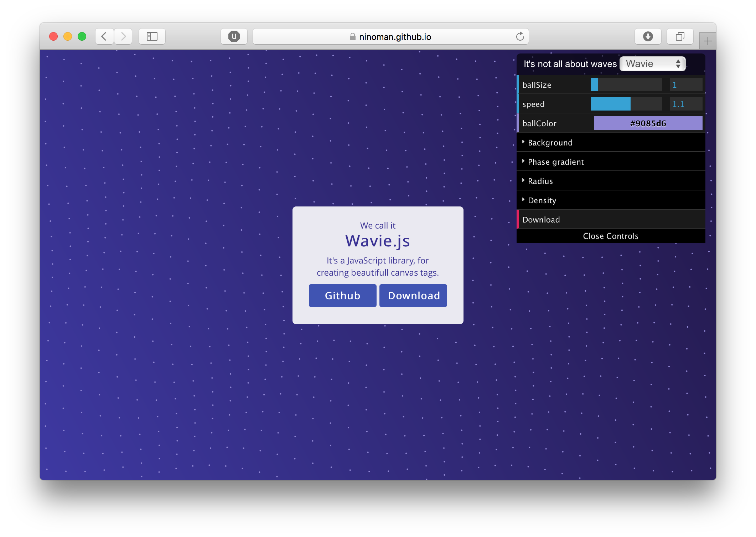Image resolution: width=756 pixels, height=537 pixels.
Task: Click the site favicon in the tab bar
Action: [234, 36]
